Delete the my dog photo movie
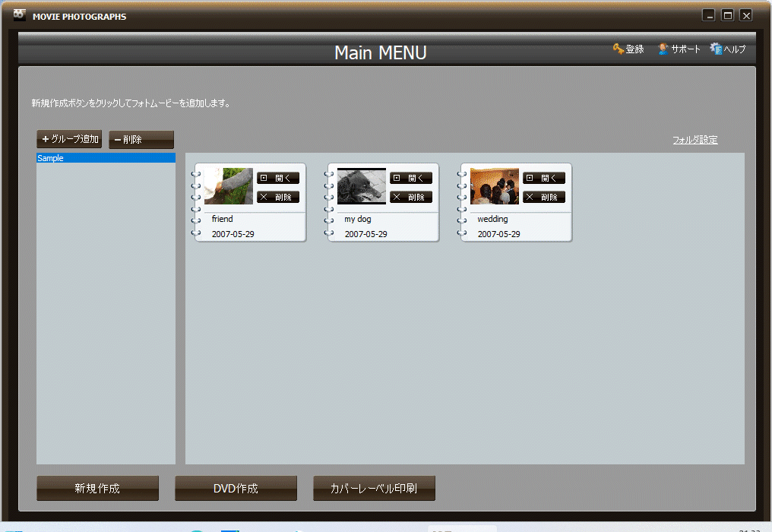The width and height of the screenshot is (772, 532). pyautogui.click(x=411, y=197)
